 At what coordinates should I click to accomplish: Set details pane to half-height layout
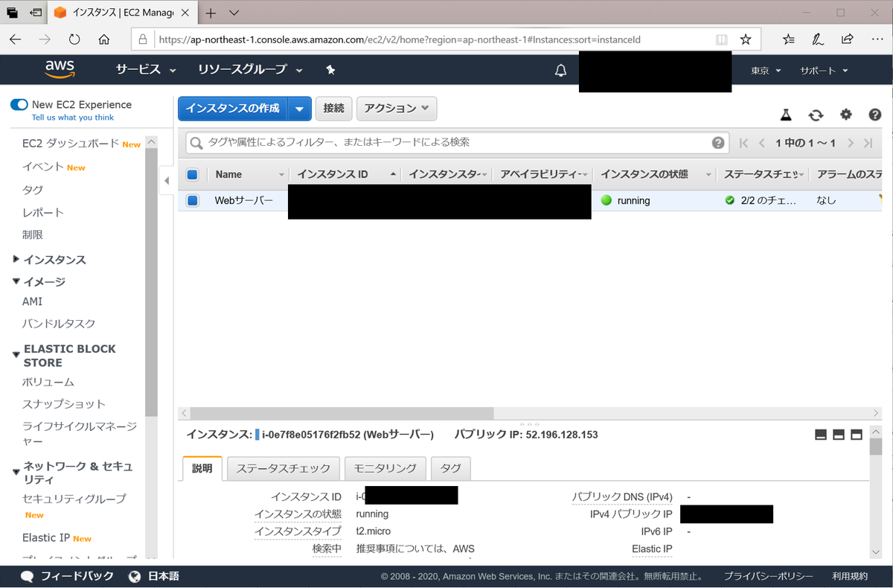pos(839,435)
